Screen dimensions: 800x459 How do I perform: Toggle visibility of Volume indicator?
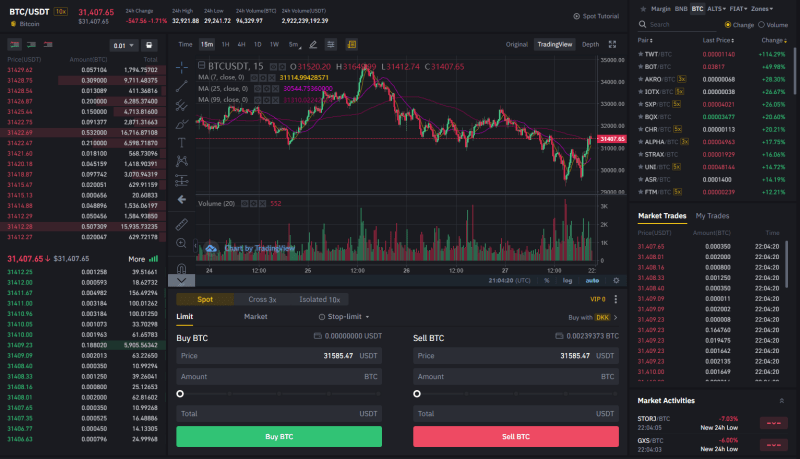click(245, 203)
